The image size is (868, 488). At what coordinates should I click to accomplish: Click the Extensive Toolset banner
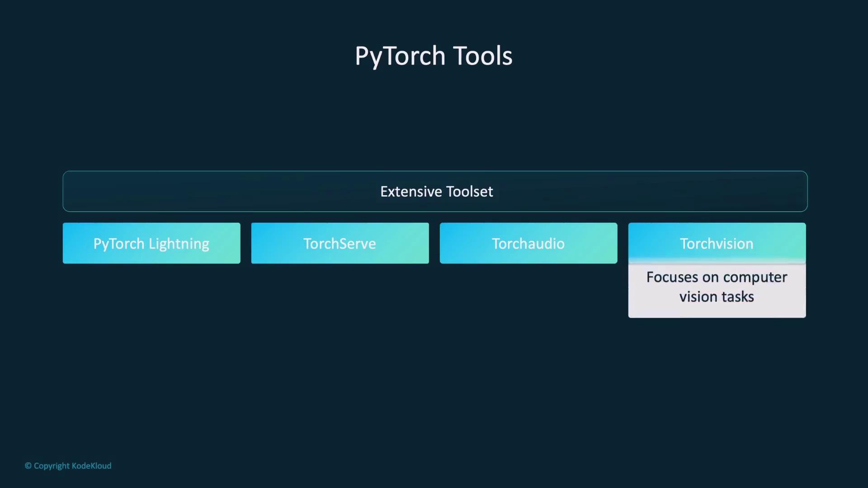pos(435,191)
